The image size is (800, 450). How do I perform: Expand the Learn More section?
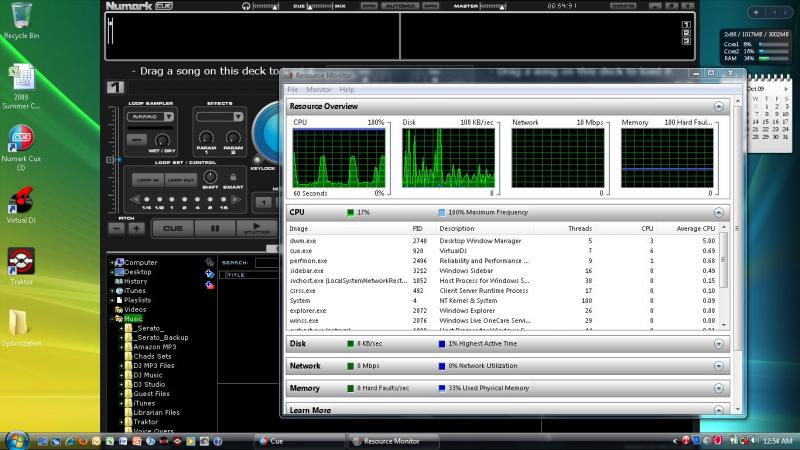pyautogui.click(x=718, y=410)
